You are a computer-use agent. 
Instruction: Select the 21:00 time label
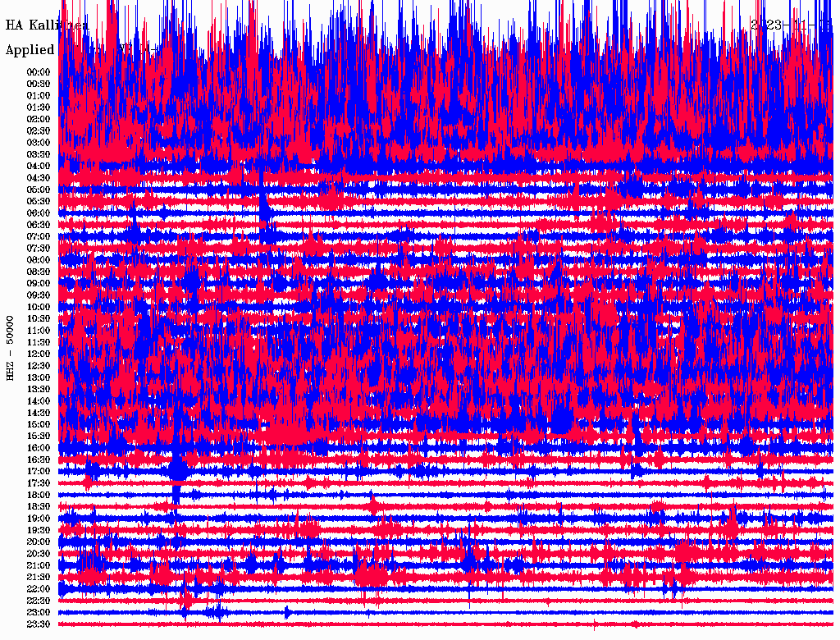tap(39, 565)
